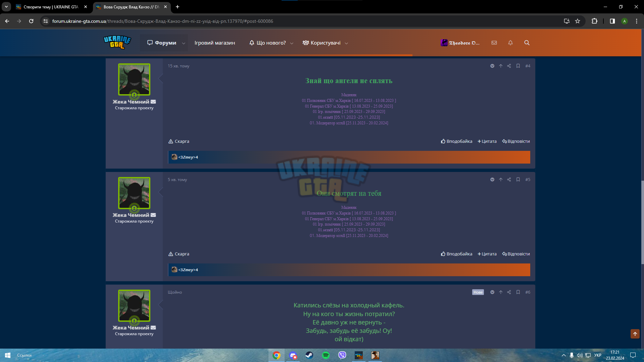
Task: Reload the page in Chrome
Action: click(x=31, y=21)
